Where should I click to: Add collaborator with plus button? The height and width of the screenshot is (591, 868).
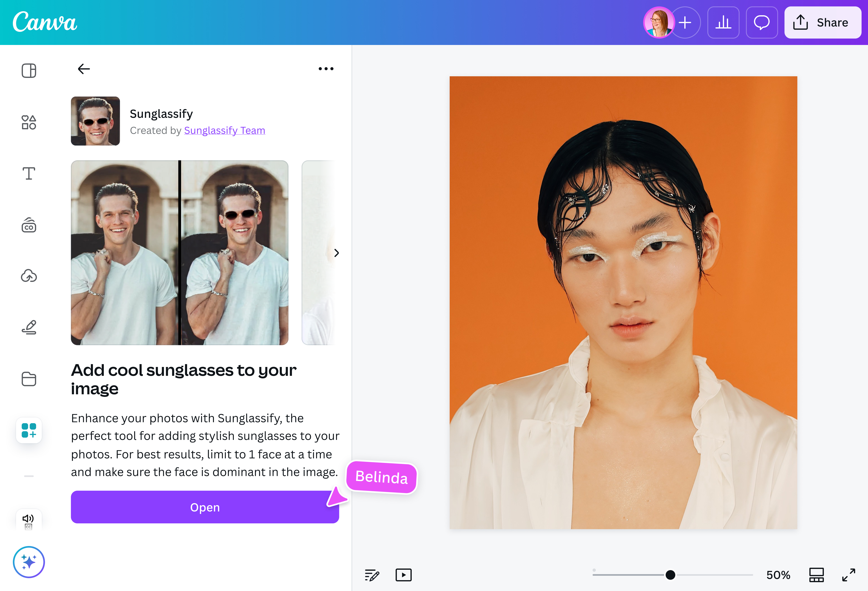coord(685,22)
